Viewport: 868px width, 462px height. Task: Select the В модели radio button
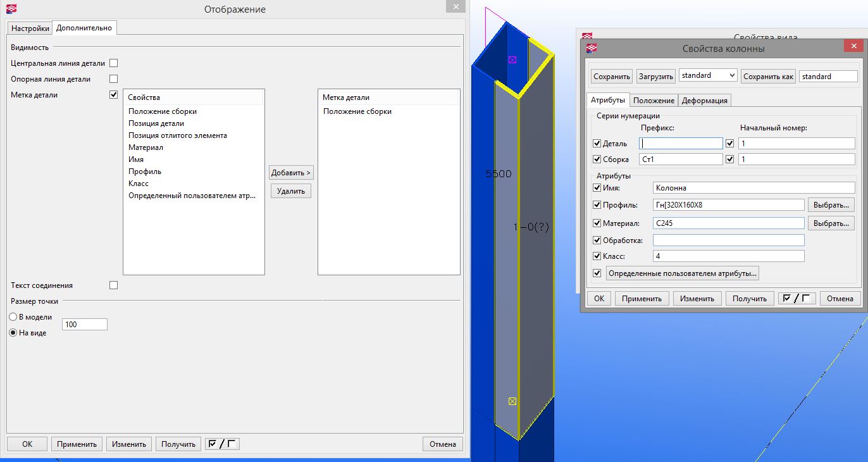[x=13, y=317]
